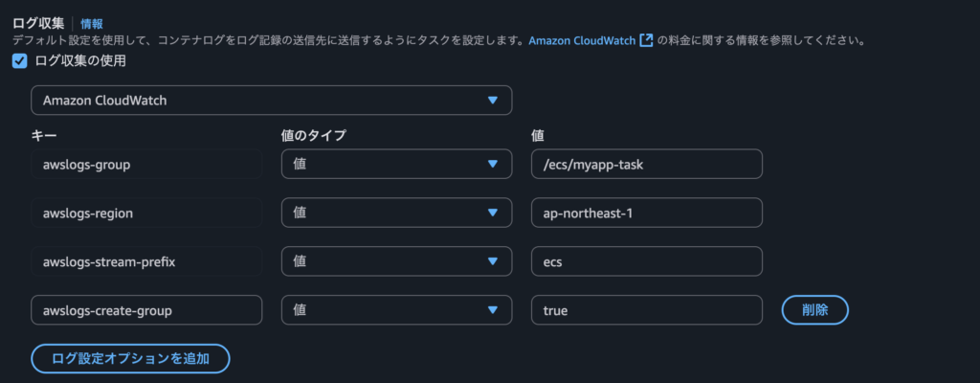
Task: Open value type dropdown for awslogs-stream-prefix
Action: coord(396,261)
